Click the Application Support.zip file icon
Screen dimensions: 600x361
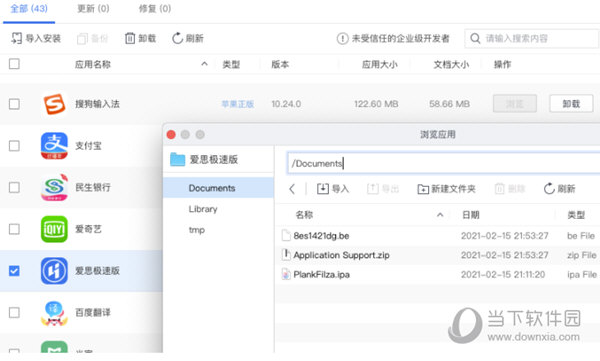point(286,255)
